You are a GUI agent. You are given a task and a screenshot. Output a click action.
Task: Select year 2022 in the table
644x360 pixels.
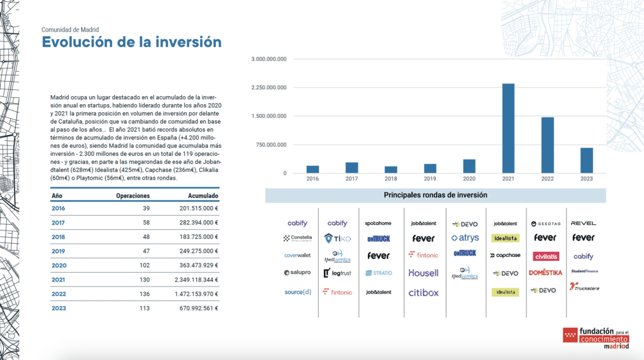[58, 294]
